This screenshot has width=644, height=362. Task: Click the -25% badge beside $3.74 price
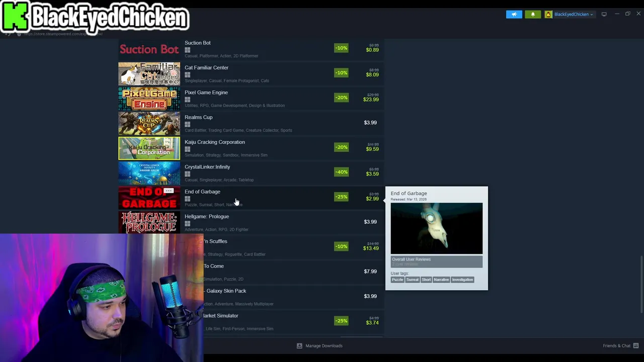[x=341, y=321]
